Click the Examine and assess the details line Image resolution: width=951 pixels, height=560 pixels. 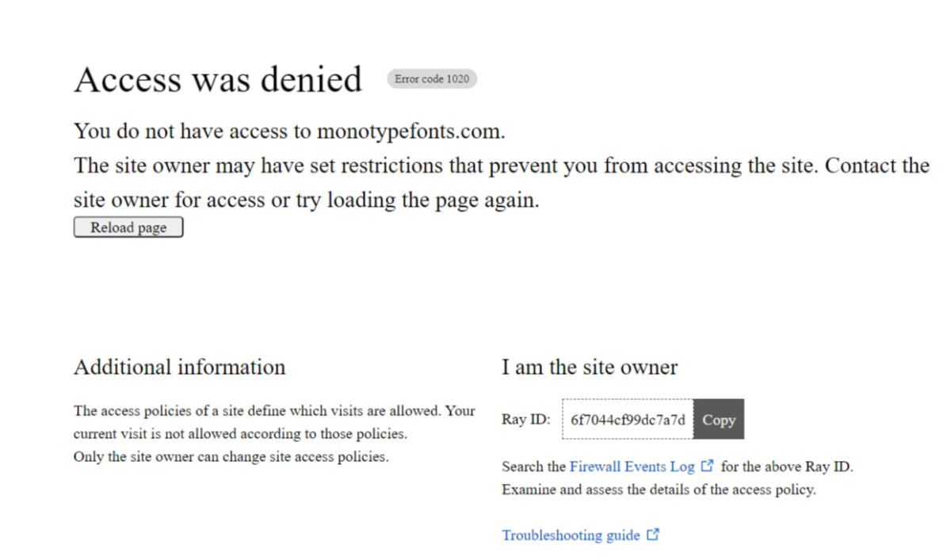659,490
